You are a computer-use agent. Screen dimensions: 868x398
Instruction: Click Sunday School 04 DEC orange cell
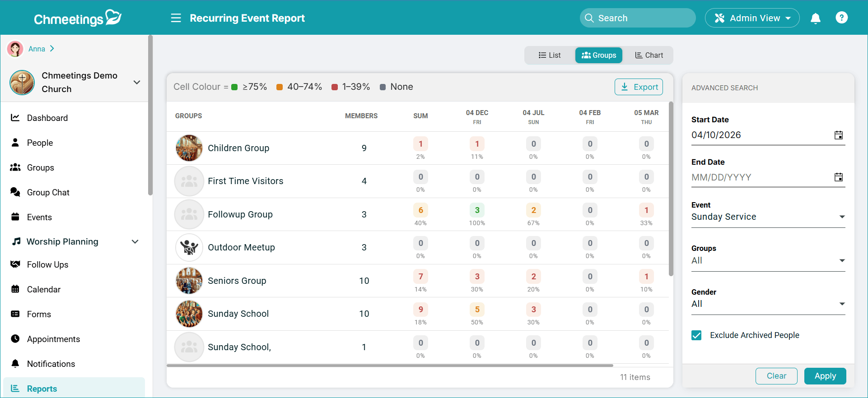[x=477, y=310]
